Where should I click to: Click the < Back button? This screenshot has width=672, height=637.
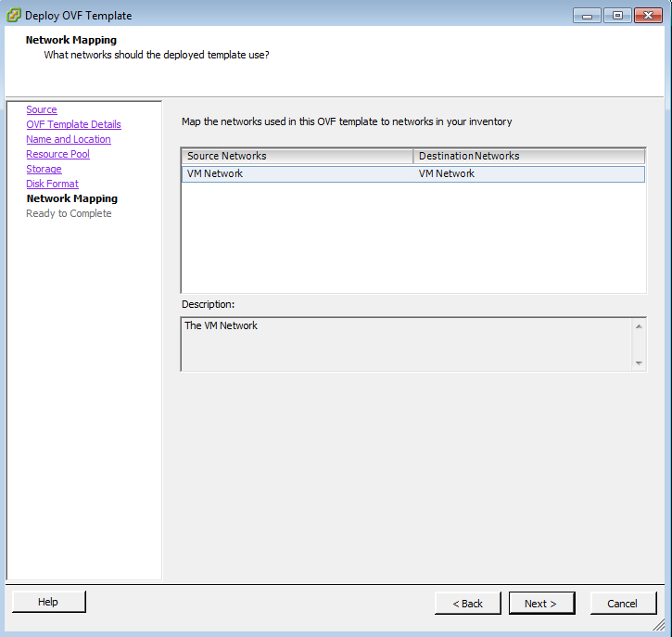click(467, 604)
